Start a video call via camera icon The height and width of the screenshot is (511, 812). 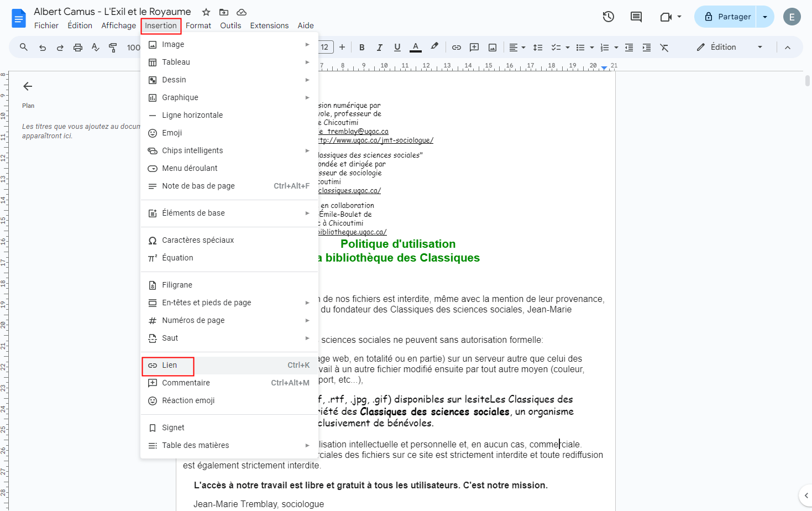pyautogui.click(x=666, y=17)
